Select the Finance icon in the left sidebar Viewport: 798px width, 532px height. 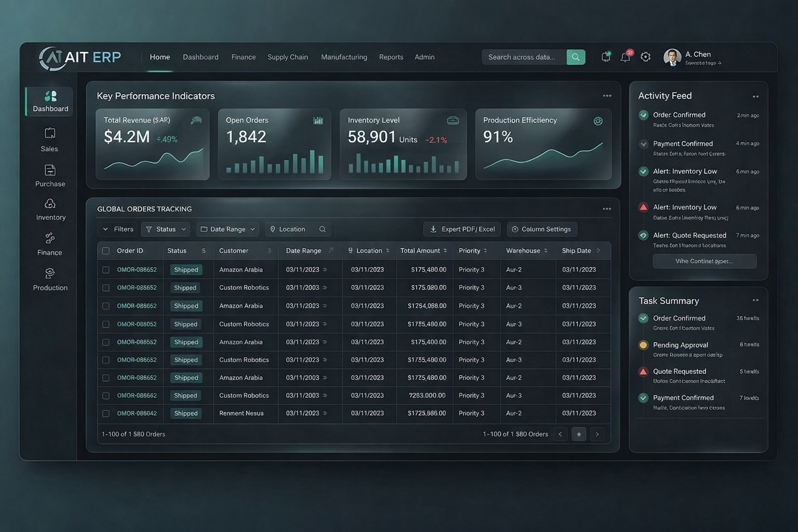coord(49,239)
